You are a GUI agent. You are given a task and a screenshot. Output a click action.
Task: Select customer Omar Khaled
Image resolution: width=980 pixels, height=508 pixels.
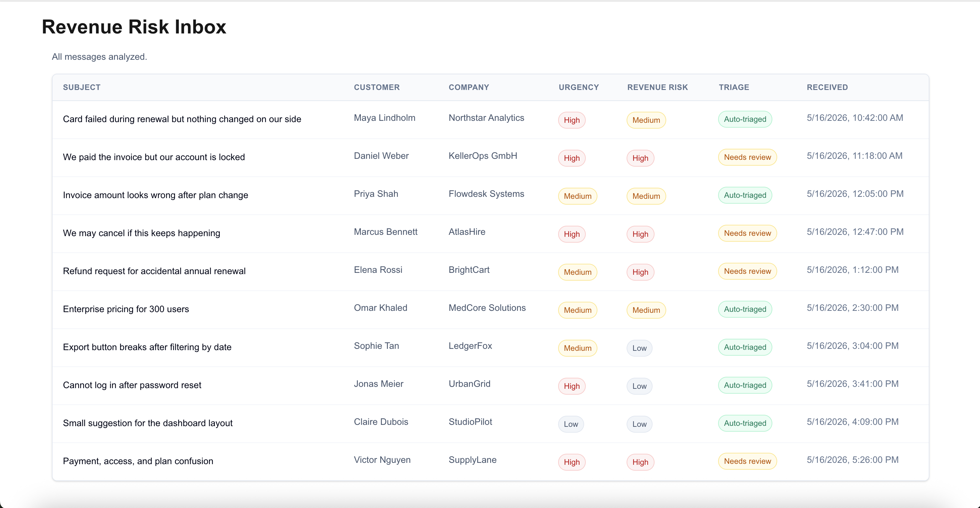380,308
